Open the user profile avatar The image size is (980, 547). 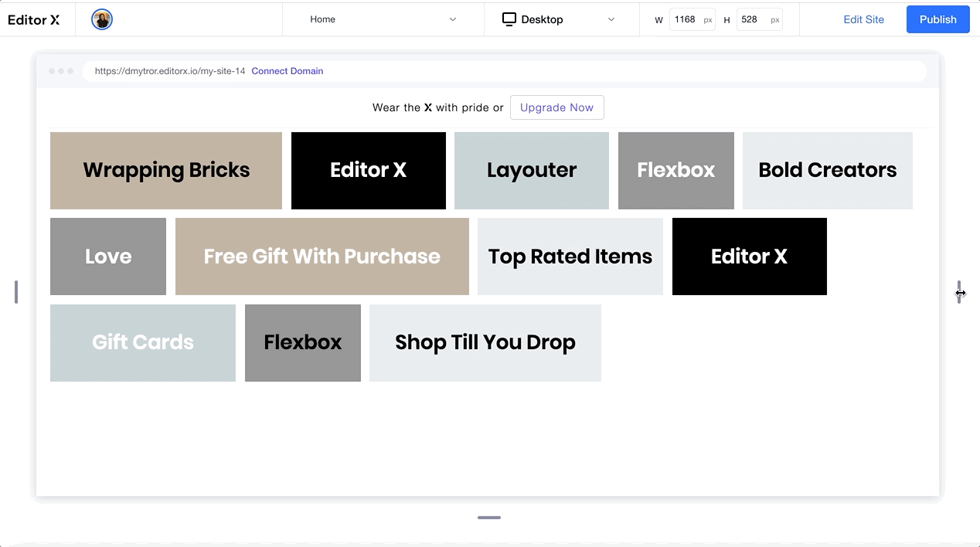(102, 20)
